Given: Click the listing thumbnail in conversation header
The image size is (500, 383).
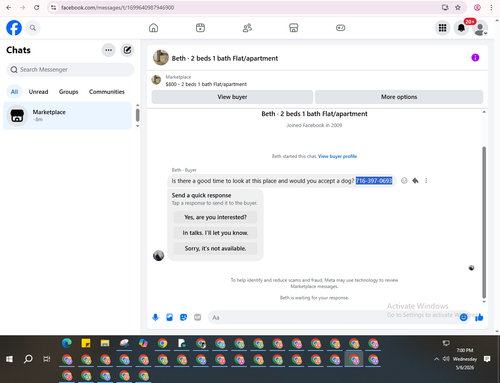Looking at the screenshot, I should pyautogui.click(x=161, y=58).
